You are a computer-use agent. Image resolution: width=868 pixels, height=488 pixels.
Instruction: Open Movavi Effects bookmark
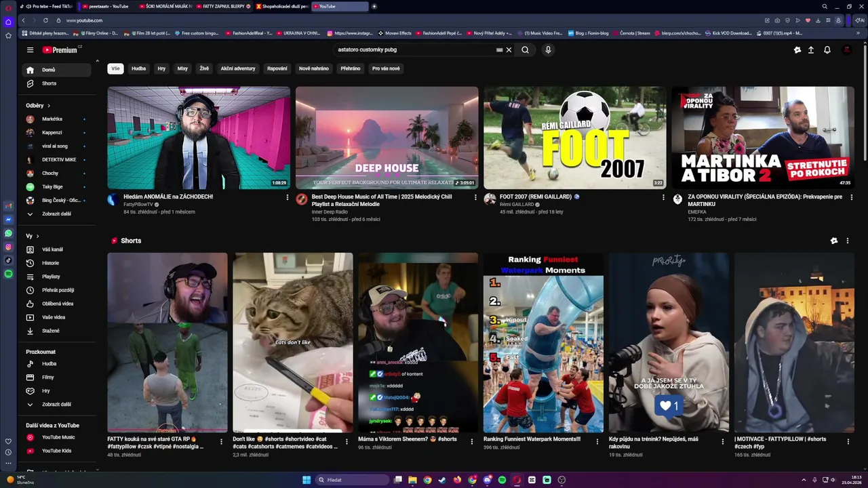coord(395,33)
